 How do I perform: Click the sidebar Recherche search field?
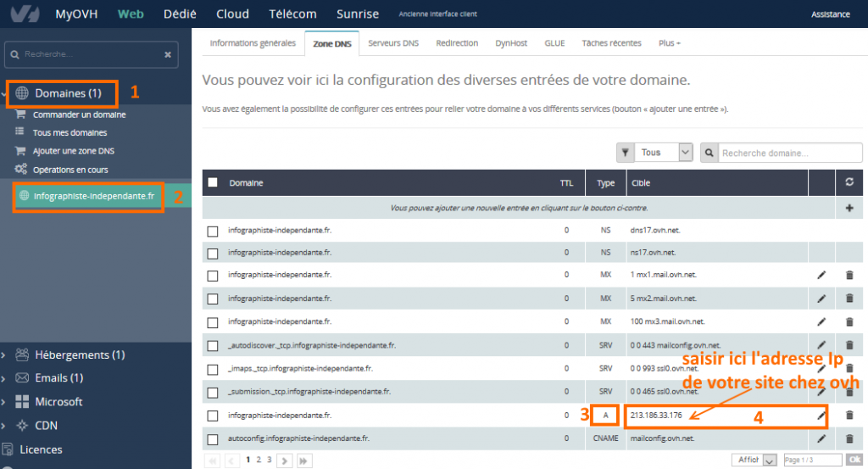[x=92, y=54]
